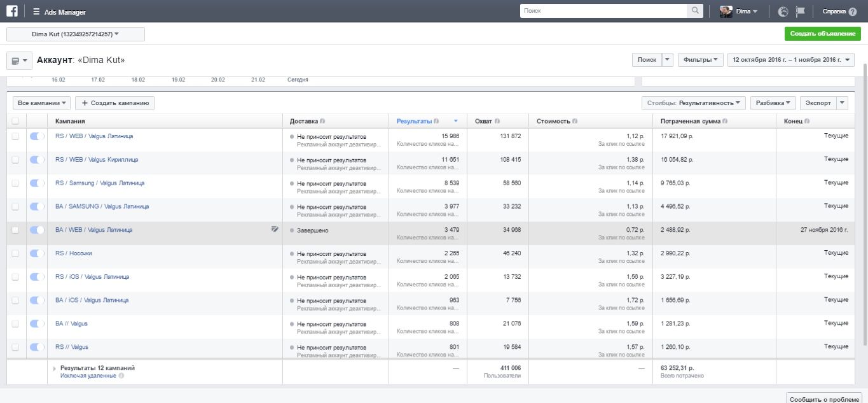Toggle RS / Носочки campaign switch

coord(37,253)
